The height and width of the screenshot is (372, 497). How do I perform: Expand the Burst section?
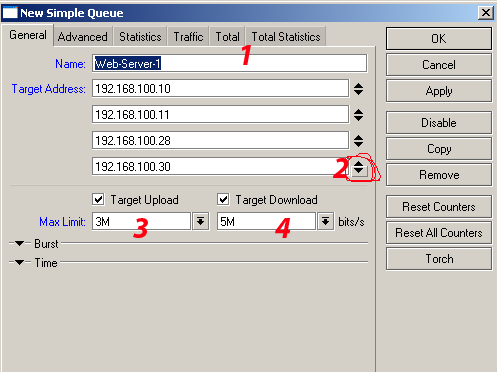click(x=20, y=244)
